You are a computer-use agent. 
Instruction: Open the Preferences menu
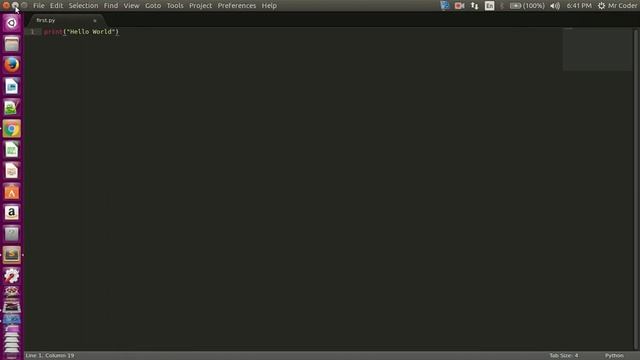coord(237,6)
